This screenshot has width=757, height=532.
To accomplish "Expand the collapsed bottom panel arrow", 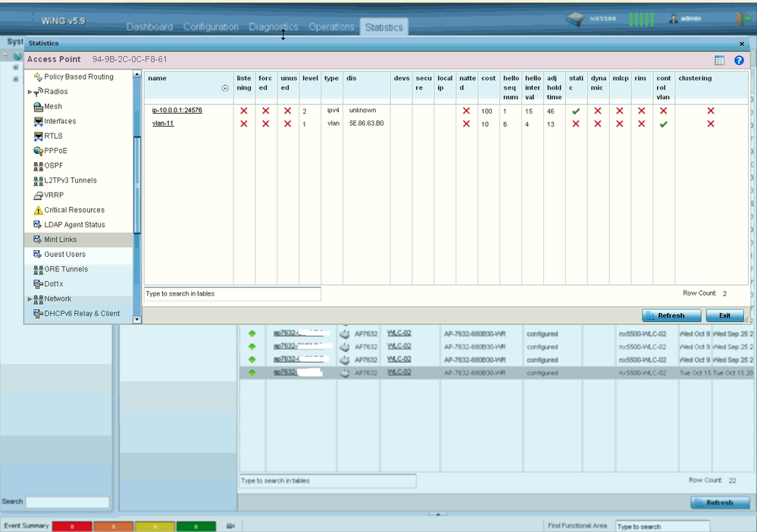I will tap(437, 514).
